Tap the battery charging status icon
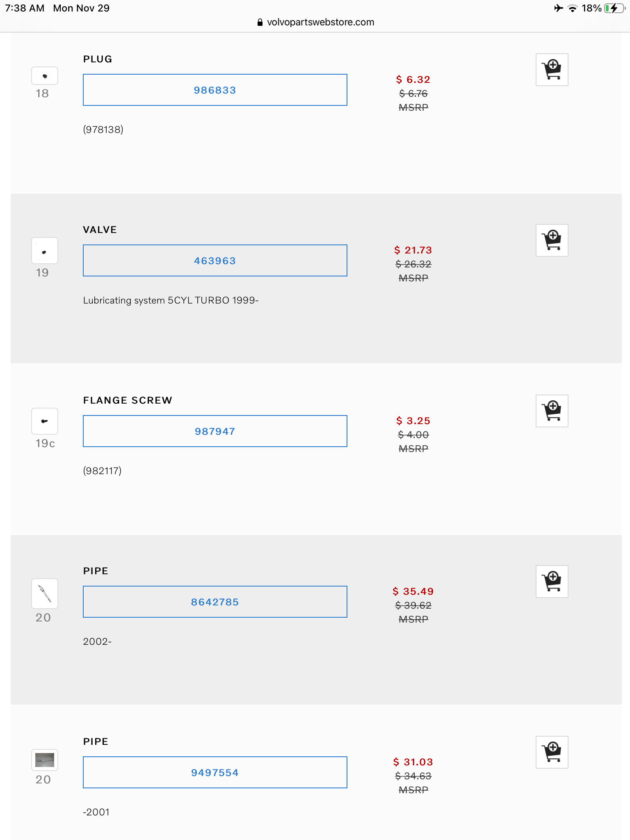Screen dimensions: 630x840 pyautogui.click(x=614, y=8)
